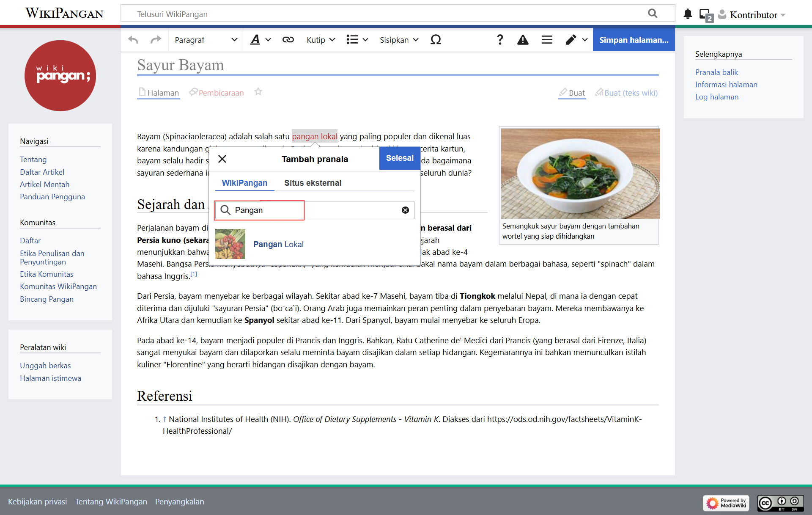Screen dimensions: 812x515
Task: Toggle watchlist star for this page
Action: tap(258, 92)
